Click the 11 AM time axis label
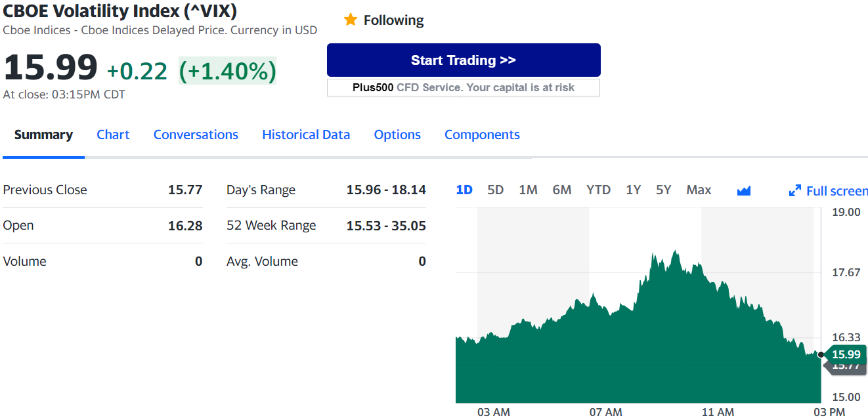 (718, 412)
